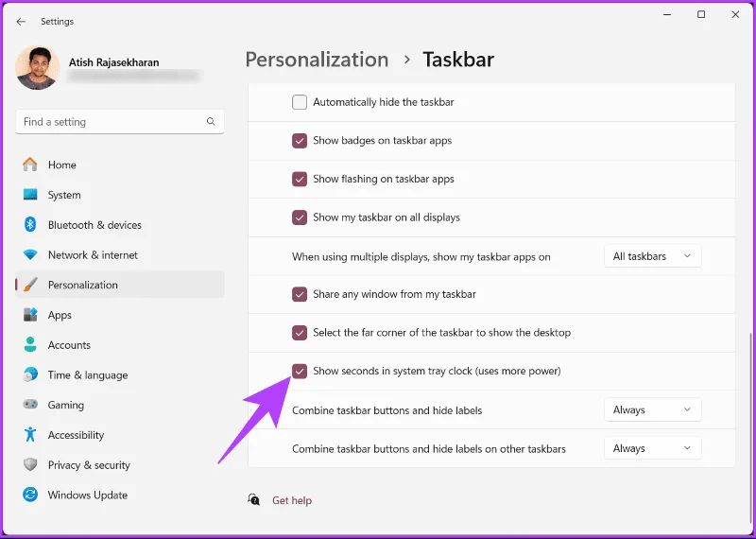Open Combine taskbar buttons and hide labels dropdown

coord(652,409)
